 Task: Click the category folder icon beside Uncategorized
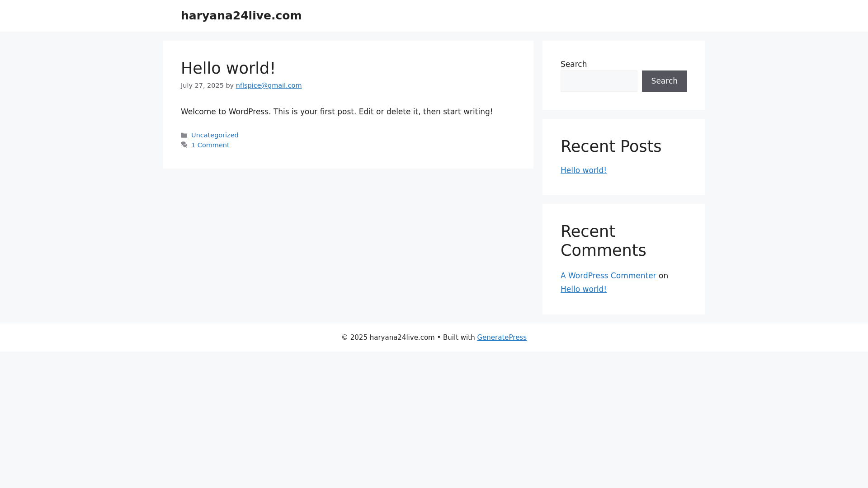(x=184, y=135)
